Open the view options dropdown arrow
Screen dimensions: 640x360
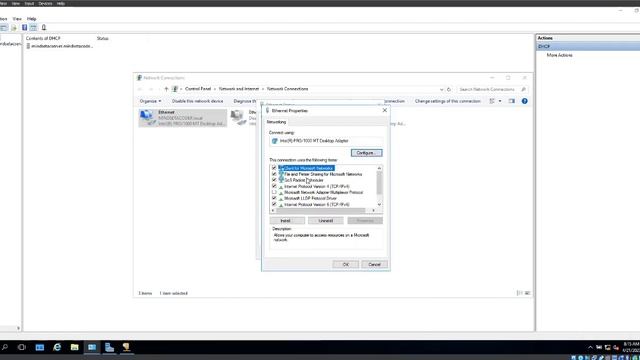pyautogui.click(x=500, y=101)
